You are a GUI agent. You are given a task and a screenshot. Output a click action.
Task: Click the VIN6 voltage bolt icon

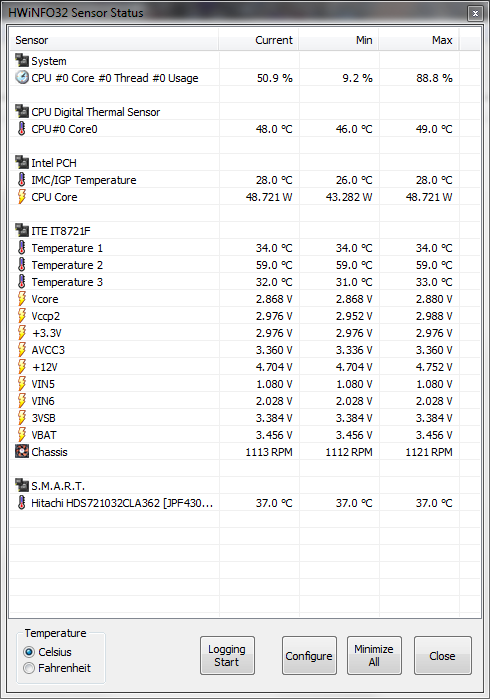pos(21,400)
